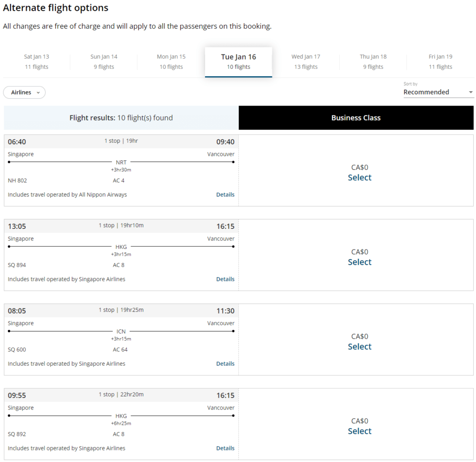Open the Sun Jan 14 flights tab

pos(104,61)
